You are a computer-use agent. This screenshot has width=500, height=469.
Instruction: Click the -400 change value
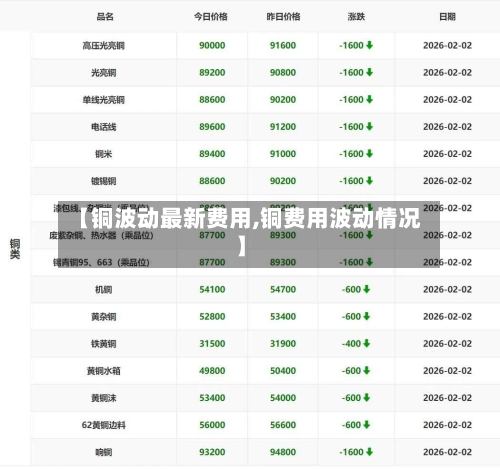(x=351, y=343)
